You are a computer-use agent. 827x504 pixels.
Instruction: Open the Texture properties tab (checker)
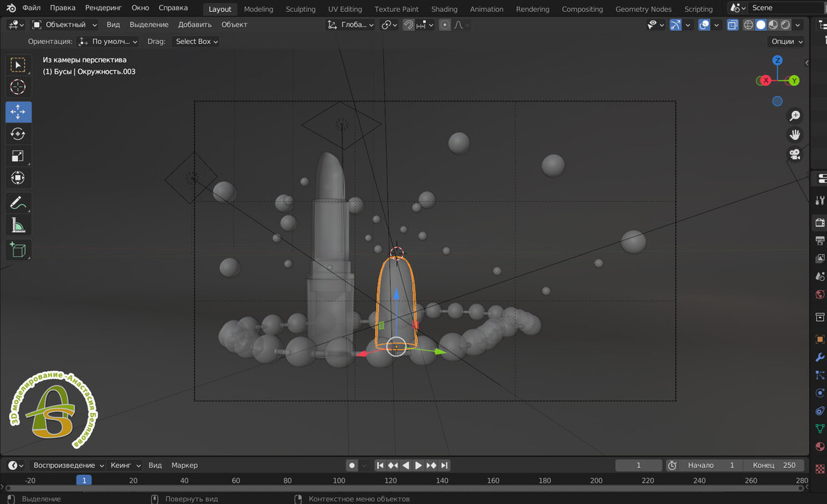(820, 470)
